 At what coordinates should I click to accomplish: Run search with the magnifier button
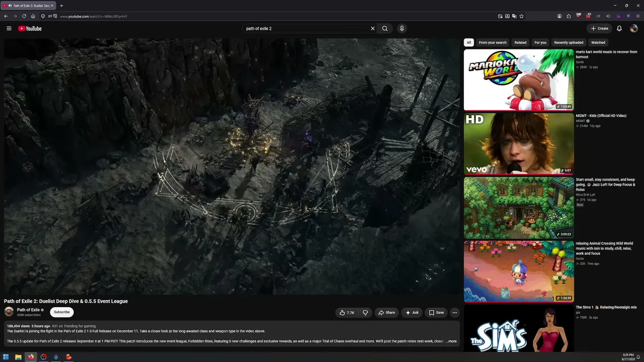coord(385,29)
